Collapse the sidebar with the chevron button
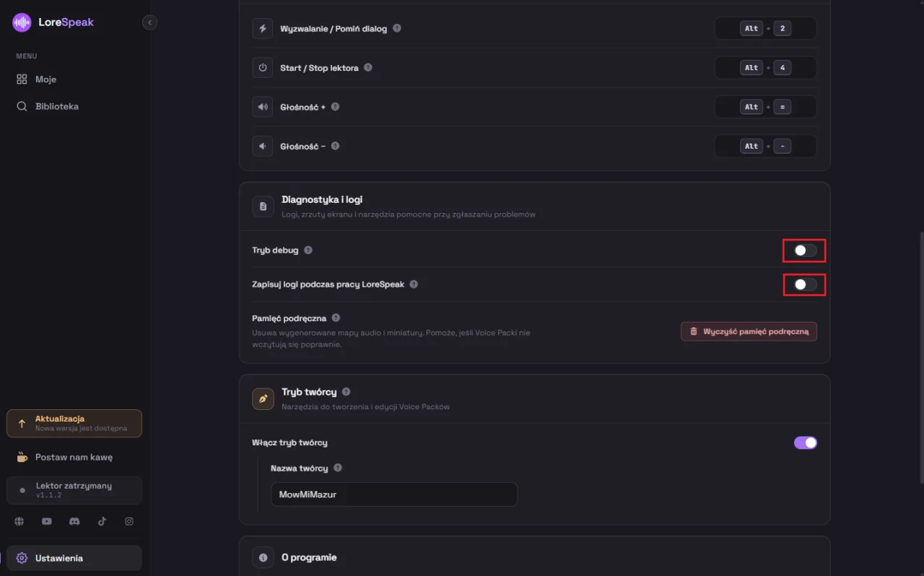924x576 pixels. tap(149, 22)
